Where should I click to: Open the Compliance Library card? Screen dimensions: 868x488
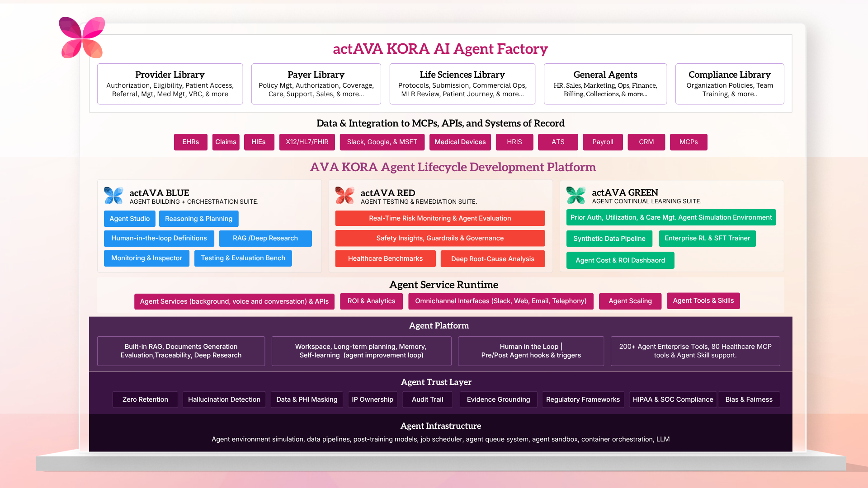click(x=729, y=84)
